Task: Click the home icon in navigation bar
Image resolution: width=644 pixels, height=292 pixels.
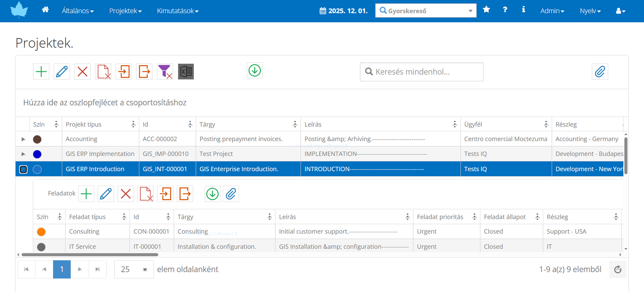Action: click(45, 10)
